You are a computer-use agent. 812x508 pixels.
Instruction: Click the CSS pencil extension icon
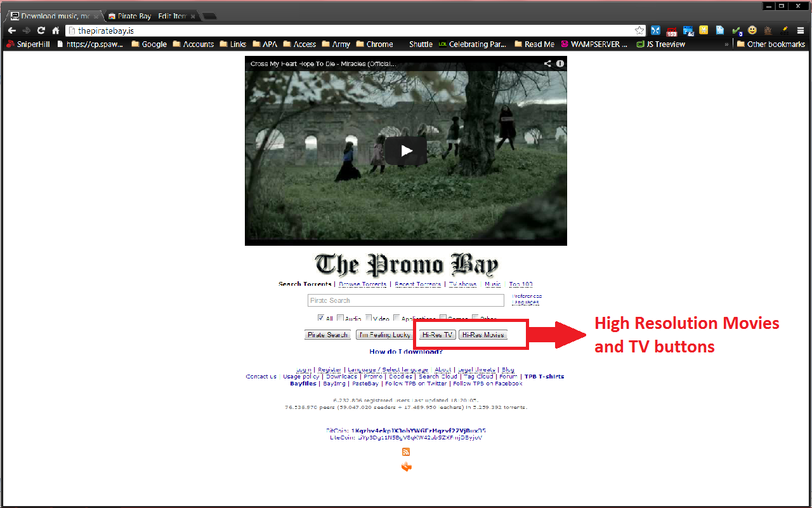(x=784, y=30)
